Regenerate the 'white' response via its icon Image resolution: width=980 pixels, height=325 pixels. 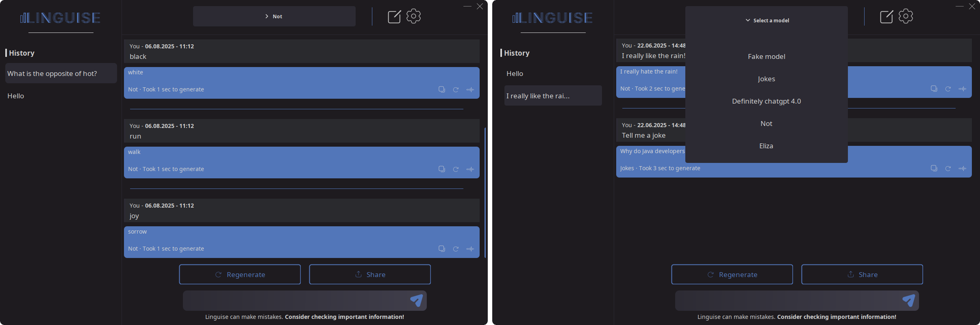pos(456,89)
